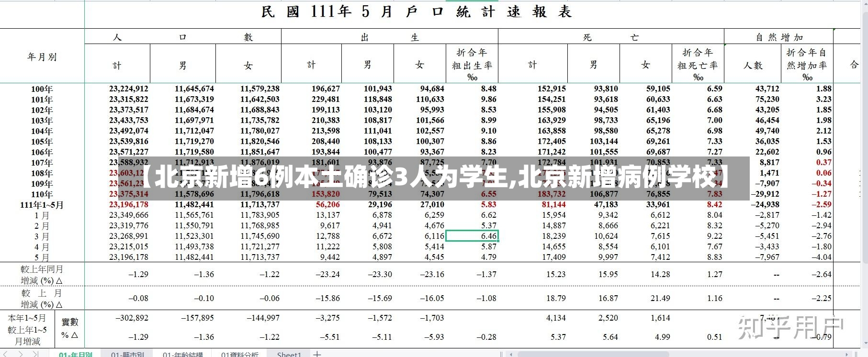
Task: Select cell 14,655 in the 4月 row
Action: pyautogui.click(x=554, y=246)
